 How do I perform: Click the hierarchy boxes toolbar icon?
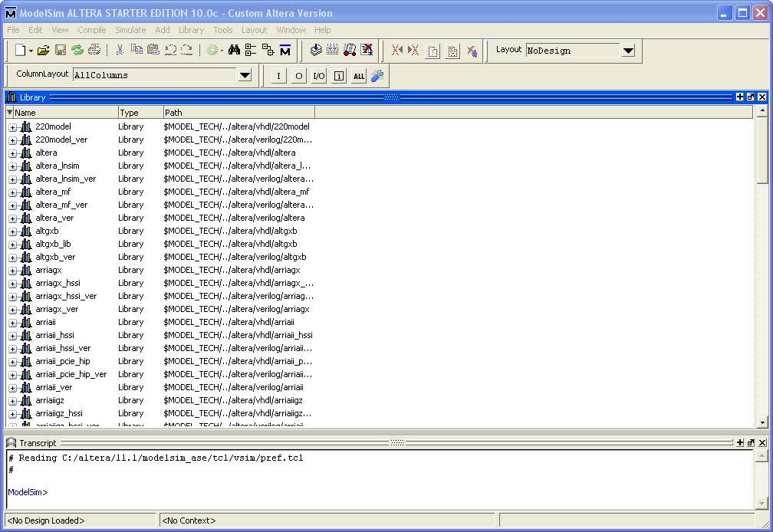[x=268, y=50]
